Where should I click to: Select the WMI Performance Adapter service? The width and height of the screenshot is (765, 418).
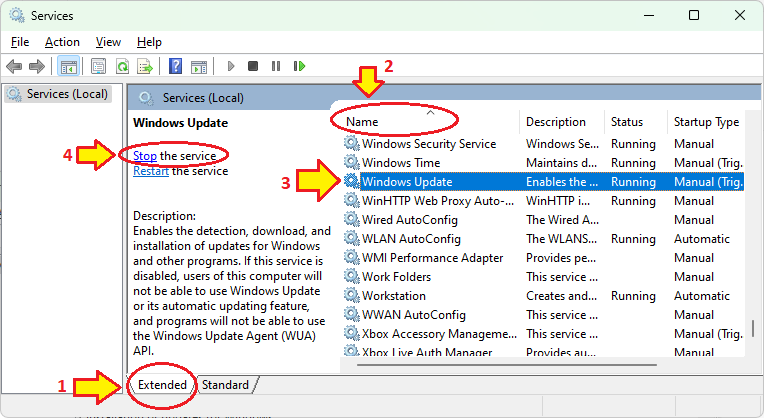click(432, 258)
